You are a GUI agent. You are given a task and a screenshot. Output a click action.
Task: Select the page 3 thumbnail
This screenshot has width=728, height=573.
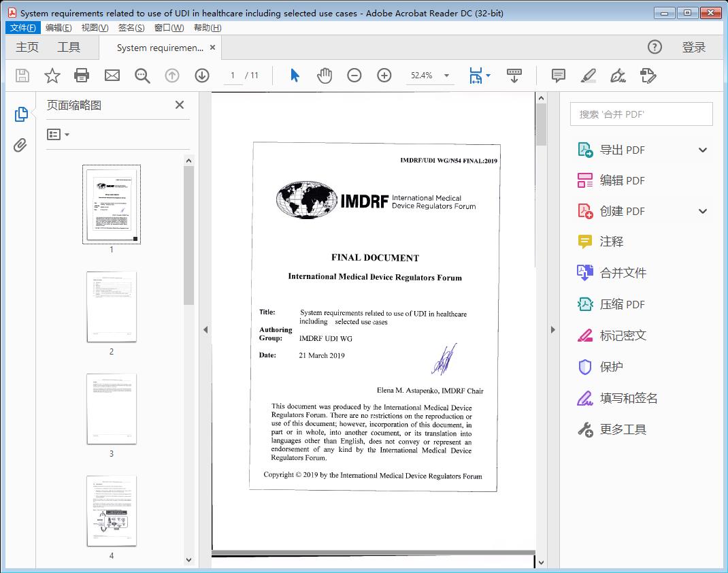coord(112,409)
